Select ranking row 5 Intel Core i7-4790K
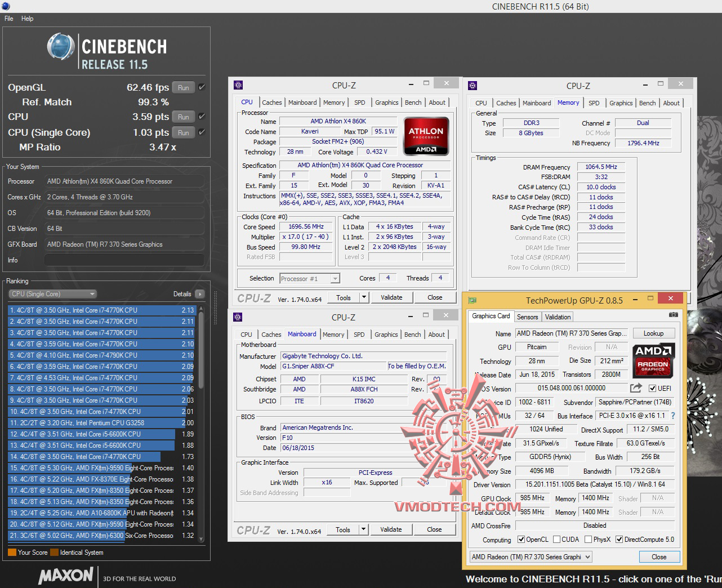The height and width of the screenshot is (588, 722). [x=101, y=355]
